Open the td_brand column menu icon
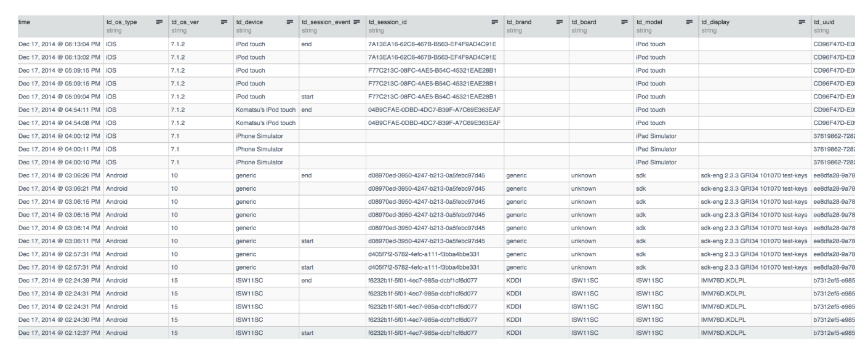This screenshot has width=868, height=357. 560,23
